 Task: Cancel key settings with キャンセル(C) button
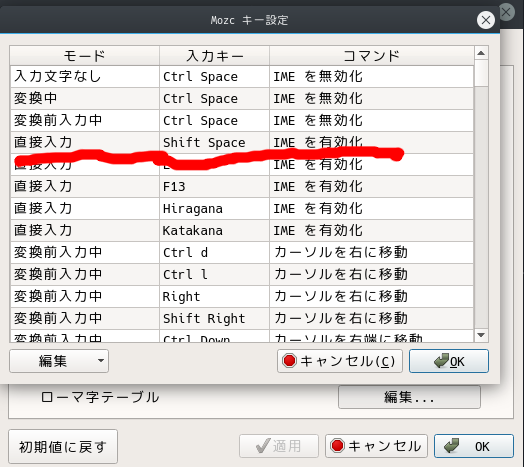pyautogui.click(x=340, y=361)
